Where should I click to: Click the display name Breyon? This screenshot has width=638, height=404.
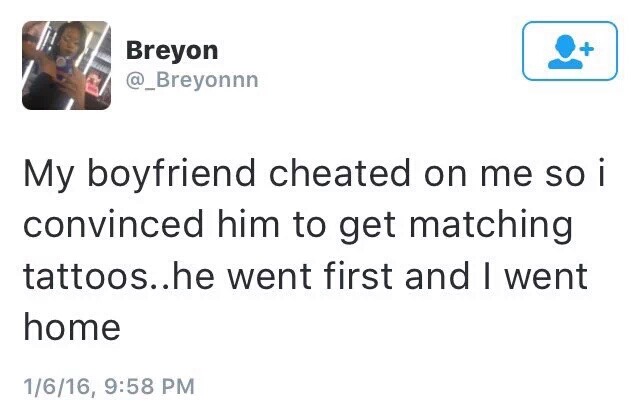click(x=172, y=51)
